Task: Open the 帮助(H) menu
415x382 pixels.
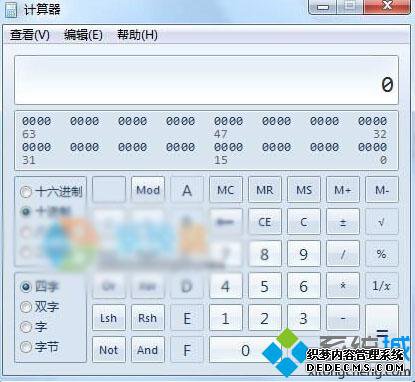Action: [x=137, y=35]
